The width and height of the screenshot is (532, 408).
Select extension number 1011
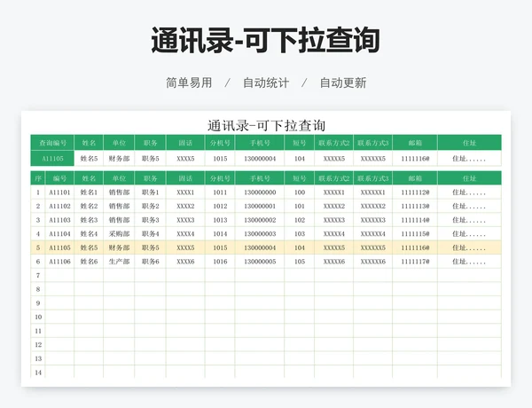coord(220,192)
